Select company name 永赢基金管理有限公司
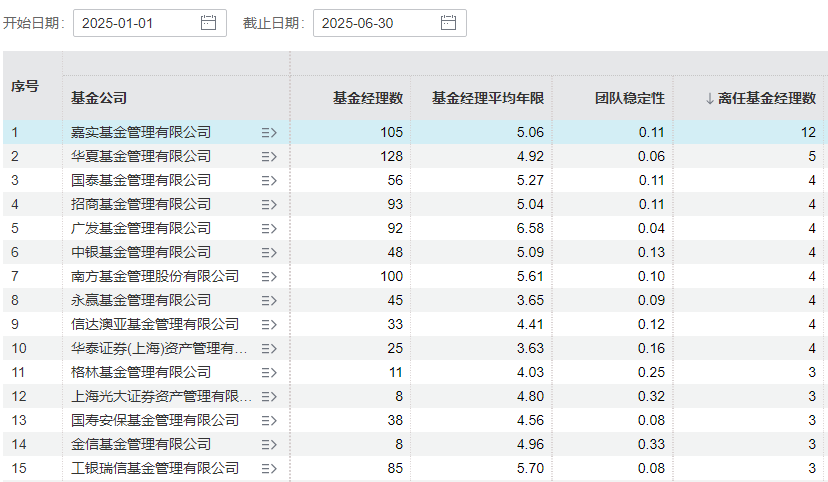828x482 pixels. 141,300
